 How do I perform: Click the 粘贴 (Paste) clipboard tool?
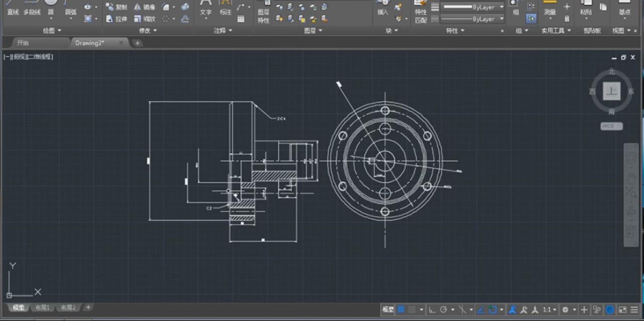point(586,9)
